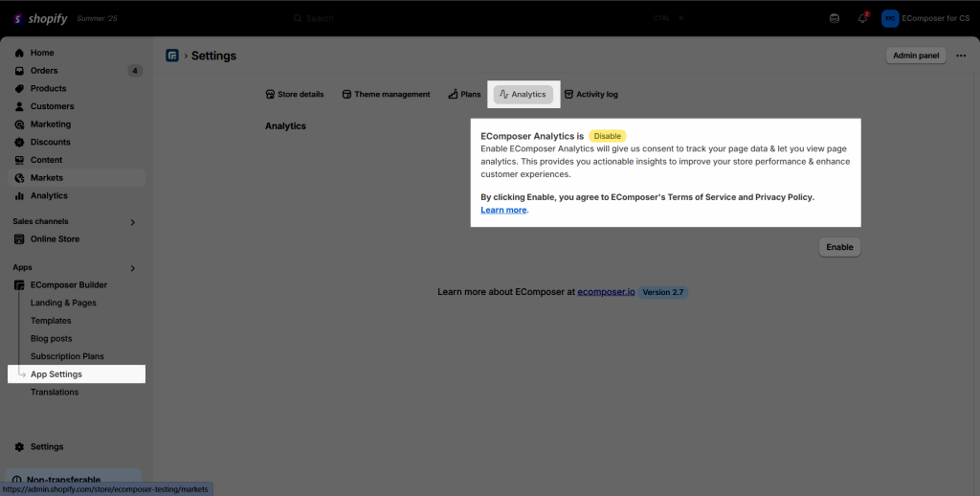980x496 pixels.
Task: Click the Plans chart icon
Action: click(x=453, y=95)
